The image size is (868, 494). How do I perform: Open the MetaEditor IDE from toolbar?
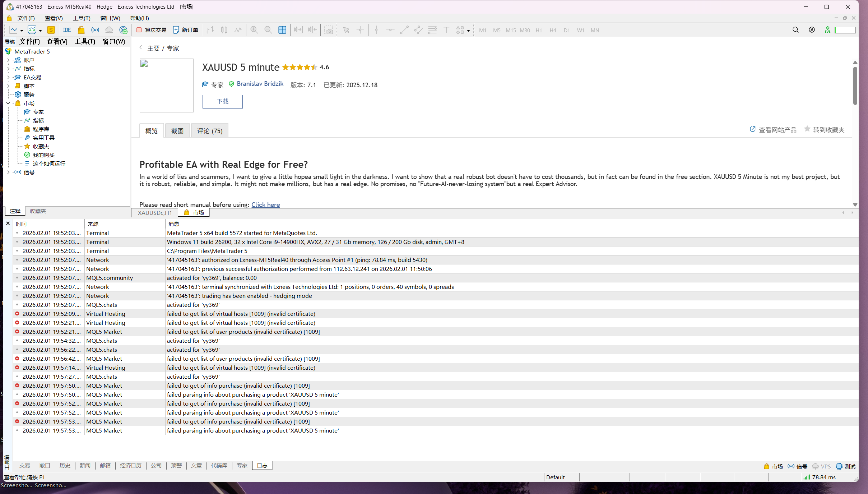[67, 30]
